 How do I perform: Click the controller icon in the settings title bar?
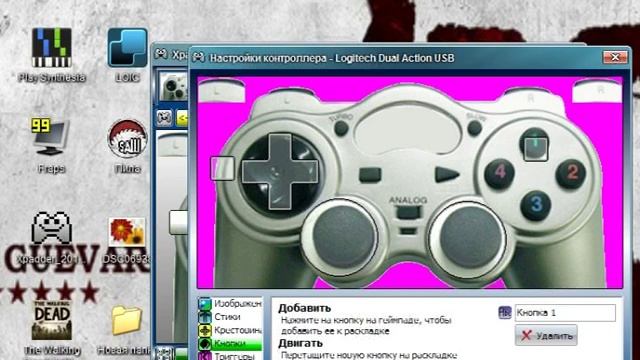click(199, 58)
